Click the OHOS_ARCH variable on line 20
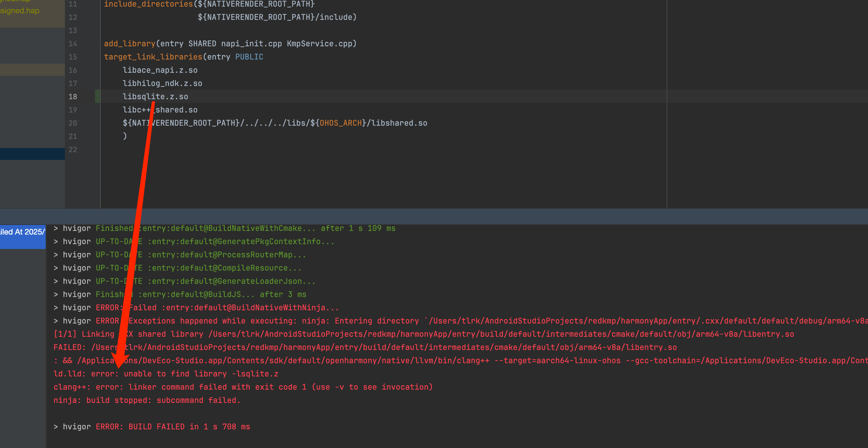868x448 pixels. coord(341,123)
